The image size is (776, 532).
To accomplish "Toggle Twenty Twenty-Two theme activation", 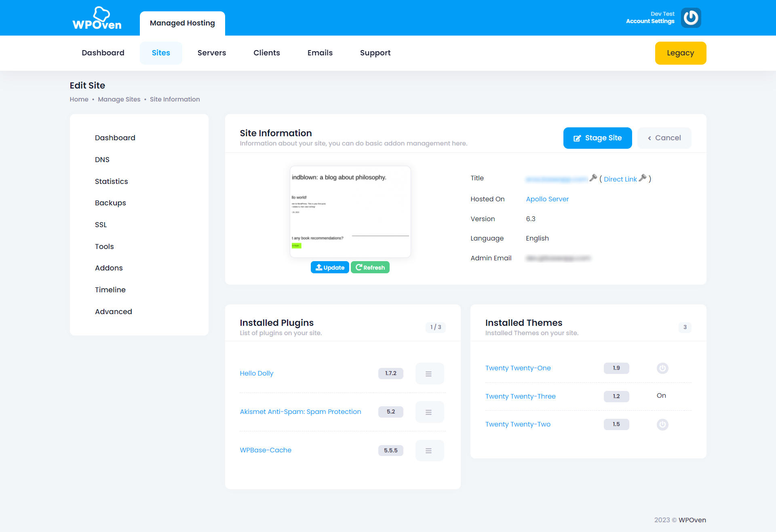I will [x=662, y=424].
